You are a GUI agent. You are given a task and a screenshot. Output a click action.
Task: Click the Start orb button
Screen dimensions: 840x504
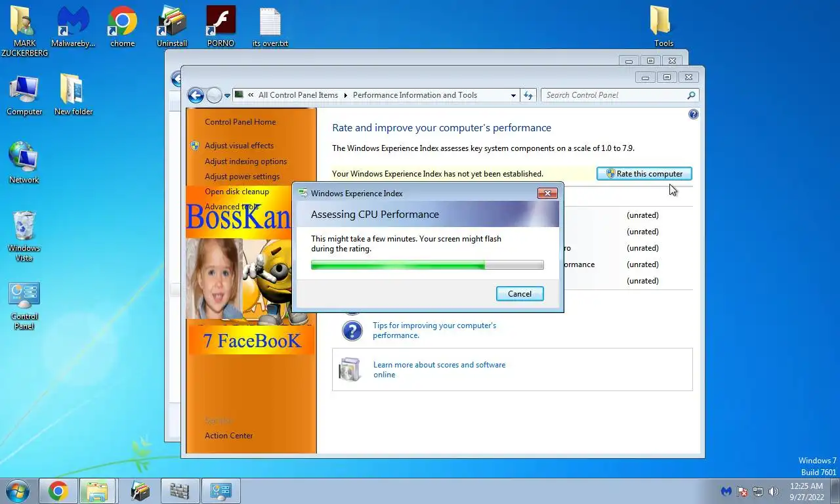18,491
